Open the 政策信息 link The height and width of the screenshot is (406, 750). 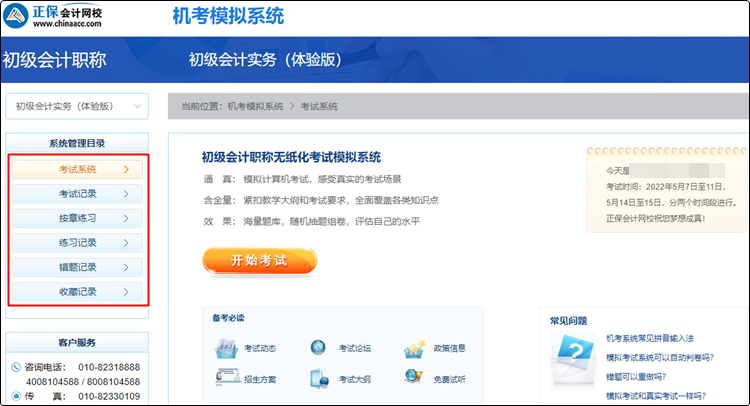click(450, 348)
